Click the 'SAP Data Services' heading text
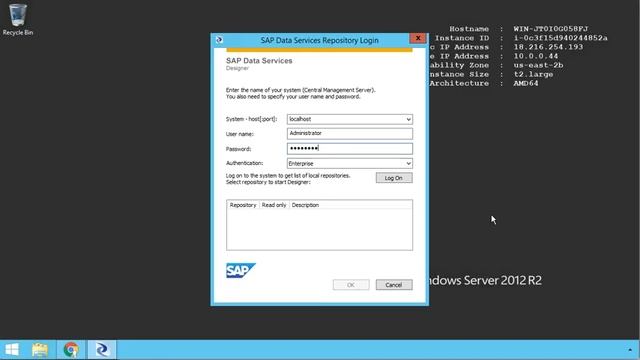 pyautogui.click(x=259, y=60)
